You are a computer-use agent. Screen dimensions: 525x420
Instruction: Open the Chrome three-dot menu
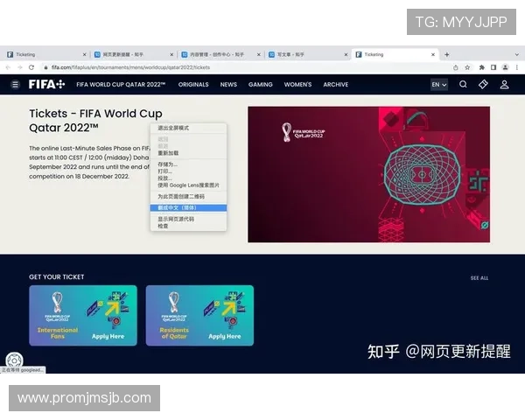tap(517, 67)
